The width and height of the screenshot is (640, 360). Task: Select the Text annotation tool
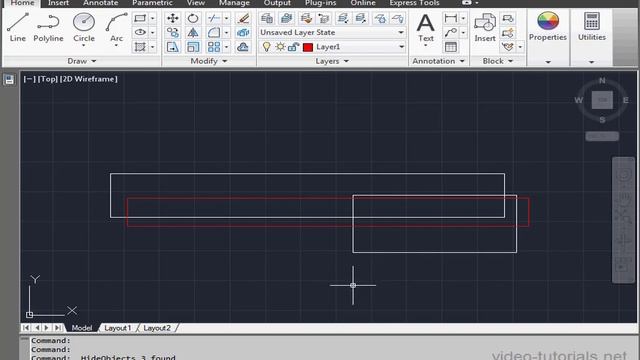click(425, 28)
